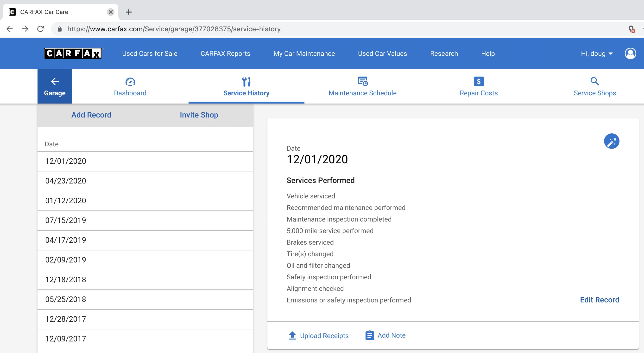This screenshot has height=353, width=644.
Task: Click Add Note link text
Action: [391, 335]
